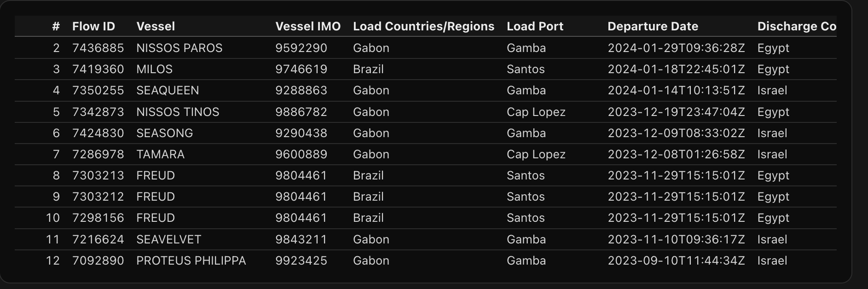This screenshot has width=868, height=289.
Task: Click departure date 2023-09-10T11:44:34Z
Action: [x=676, y=260]
